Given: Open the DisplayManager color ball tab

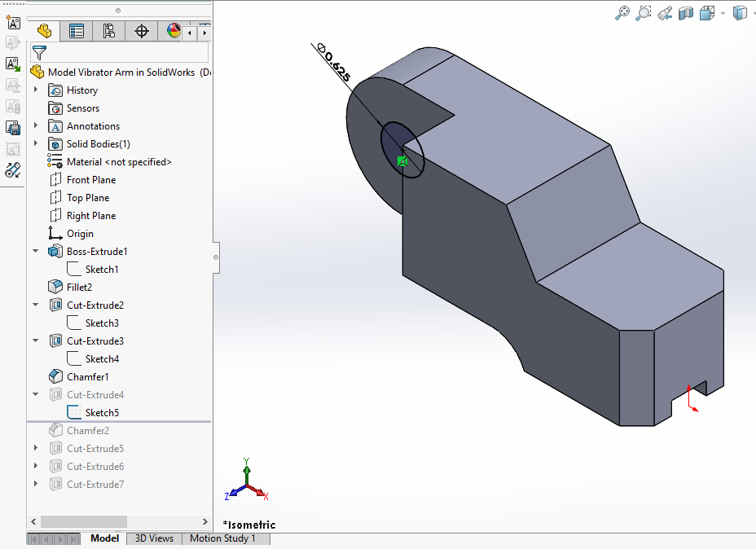Looking at the screenshot, I should [174, 32].
